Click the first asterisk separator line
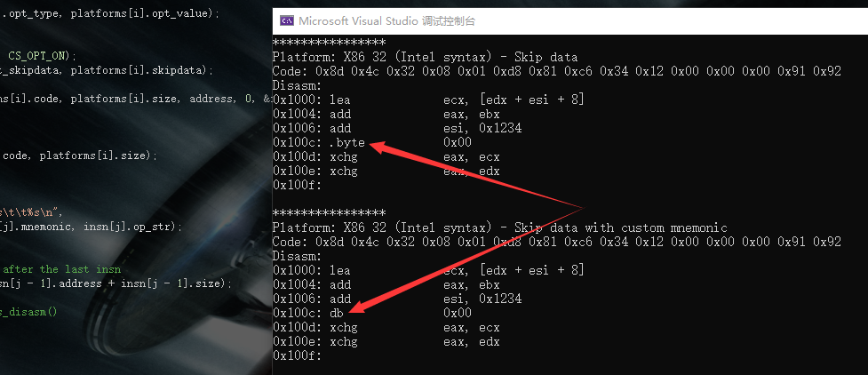868x375 pixels. 329,43
